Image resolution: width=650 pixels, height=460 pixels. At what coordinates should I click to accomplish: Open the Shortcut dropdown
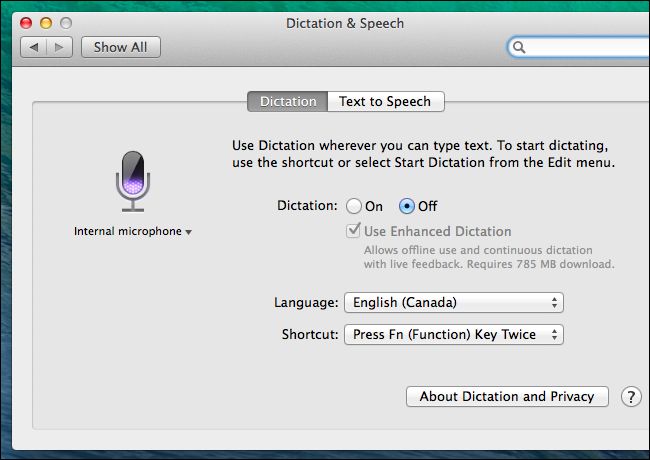[x=453, y=335]
